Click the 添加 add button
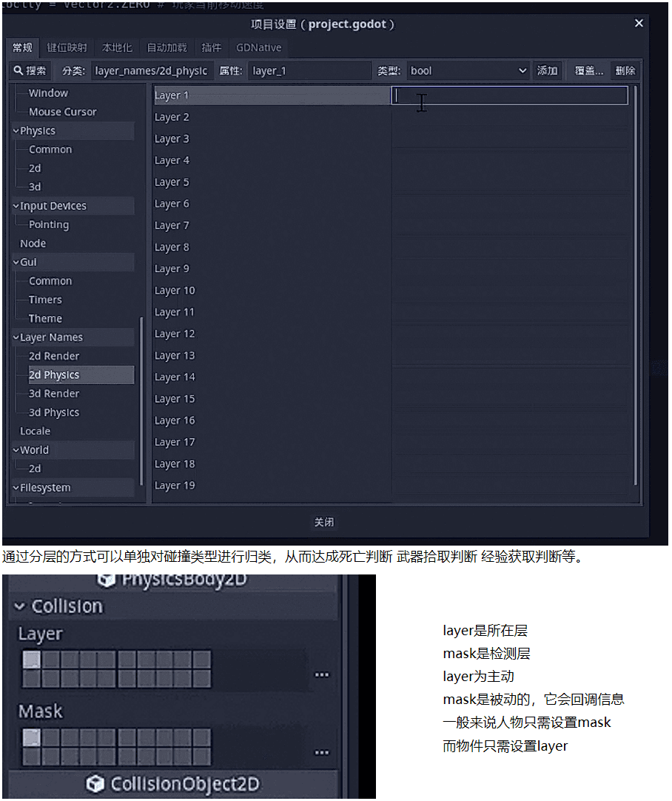Screen dimensions: 672x801 pyautogui.click(x=547, y=70)
